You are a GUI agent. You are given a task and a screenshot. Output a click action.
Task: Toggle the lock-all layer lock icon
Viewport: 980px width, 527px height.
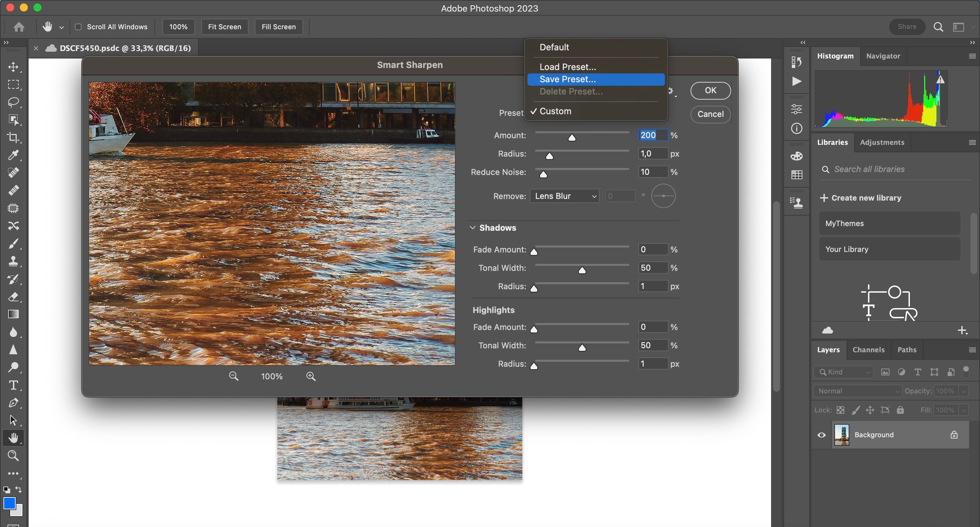point(900,410)
